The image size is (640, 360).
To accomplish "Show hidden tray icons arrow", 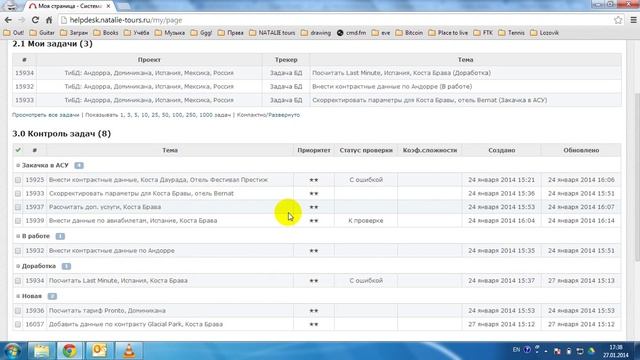I will click(546, 351).
